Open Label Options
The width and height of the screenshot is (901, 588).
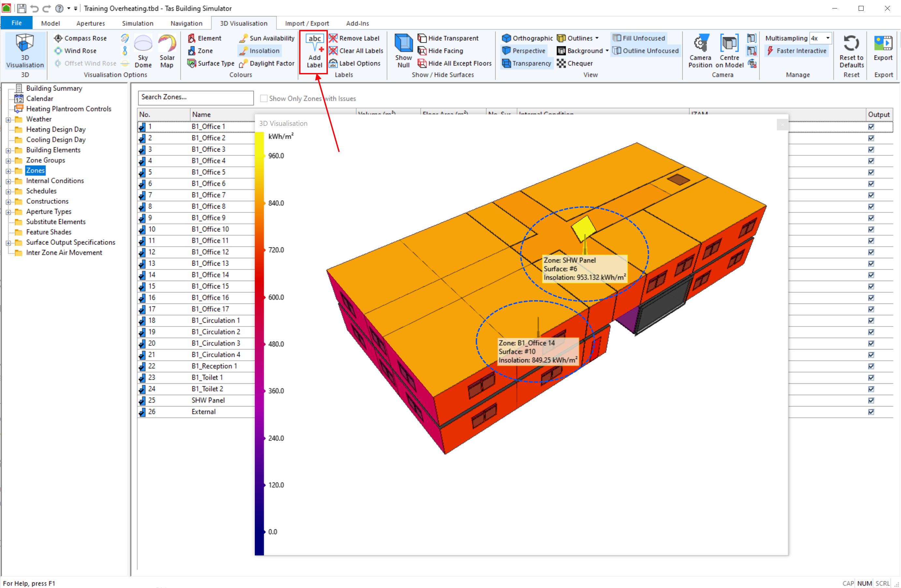355,63
